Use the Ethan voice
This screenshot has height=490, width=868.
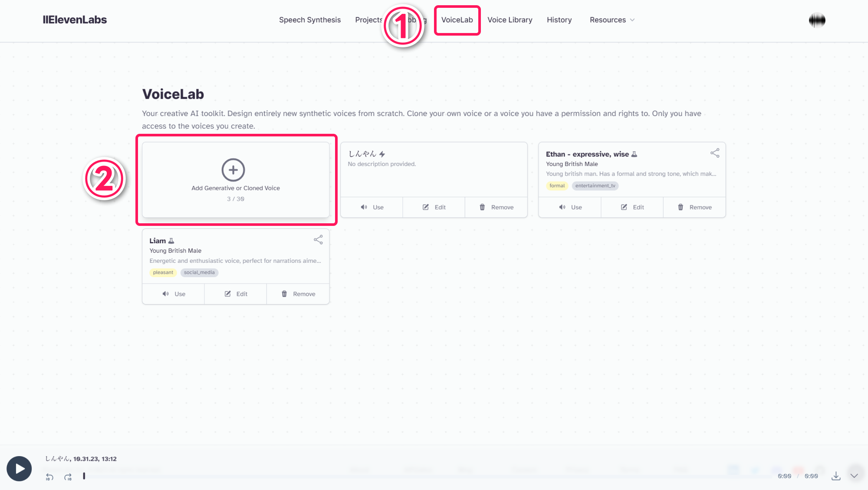click(x=570, y=207)
